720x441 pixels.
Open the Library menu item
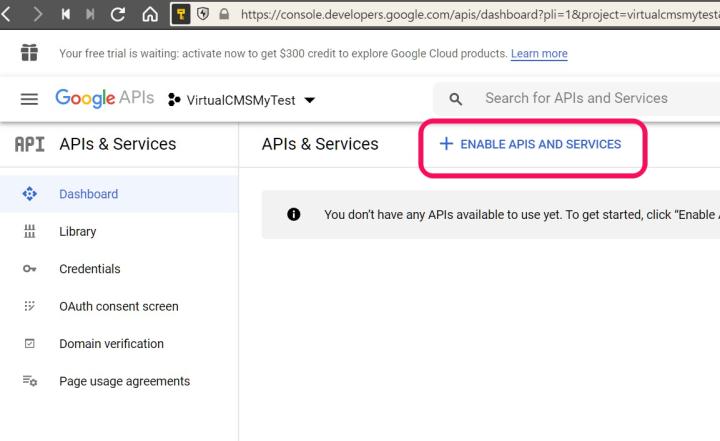tap(78, 232)
